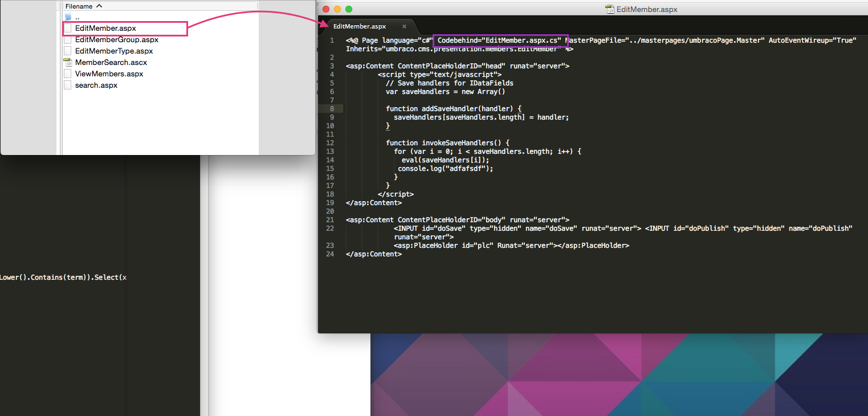Click the 'saveHandlers[saveHandlers.length] = handler;' line
868x416 pixels.
pyautogui.click(x=482, y=117)
